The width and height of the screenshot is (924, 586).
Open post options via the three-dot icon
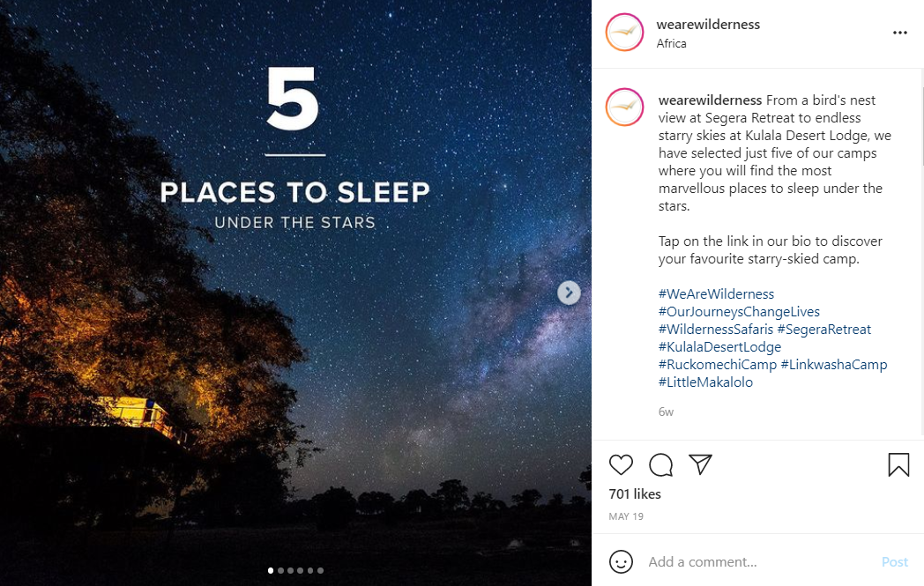pyautogui.click(x=900, y=33)
